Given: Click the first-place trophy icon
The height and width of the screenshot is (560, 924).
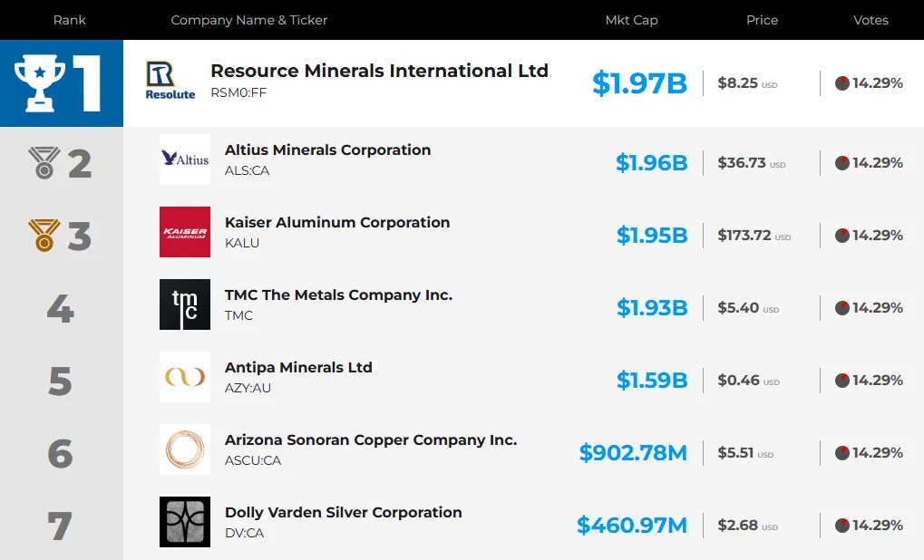Looking at the screenshot, I should (40, 83).
